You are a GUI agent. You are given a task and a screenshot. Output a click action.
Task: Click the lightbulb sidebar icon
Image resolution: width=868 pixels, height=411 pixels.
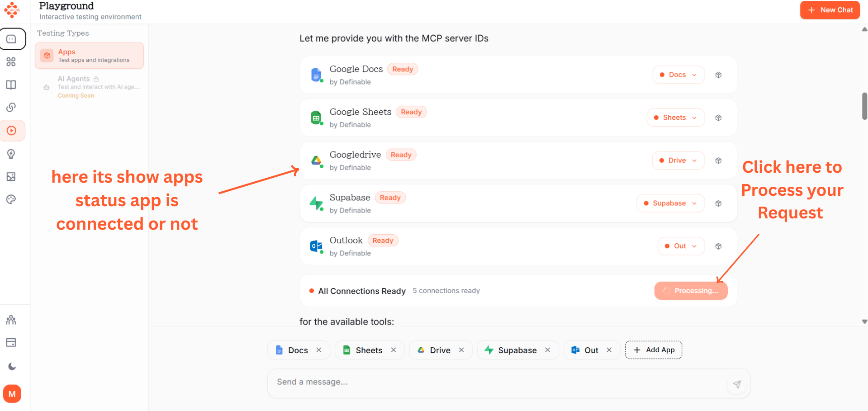tap(11, 154)
